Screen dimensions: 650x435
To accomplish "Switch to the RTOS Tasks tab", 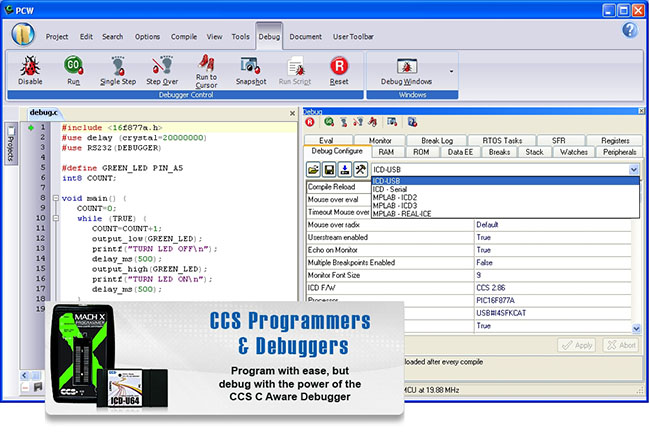I will click(502, 140).
